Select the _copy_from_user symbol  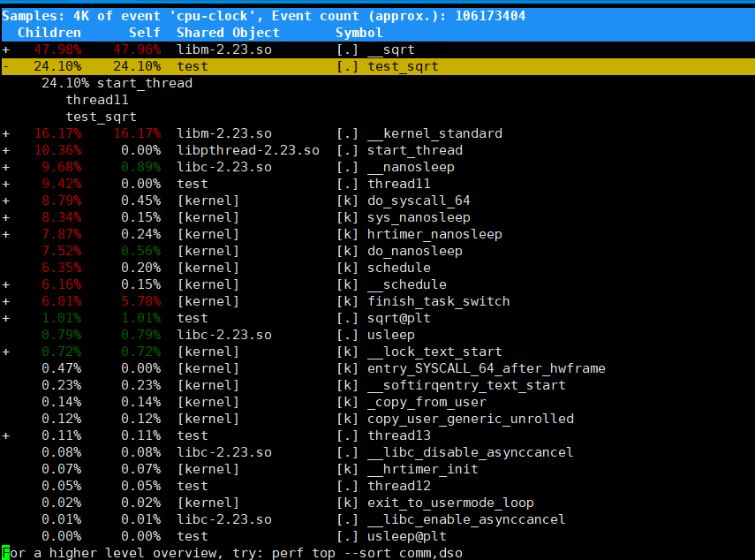(x=427, y=402)
